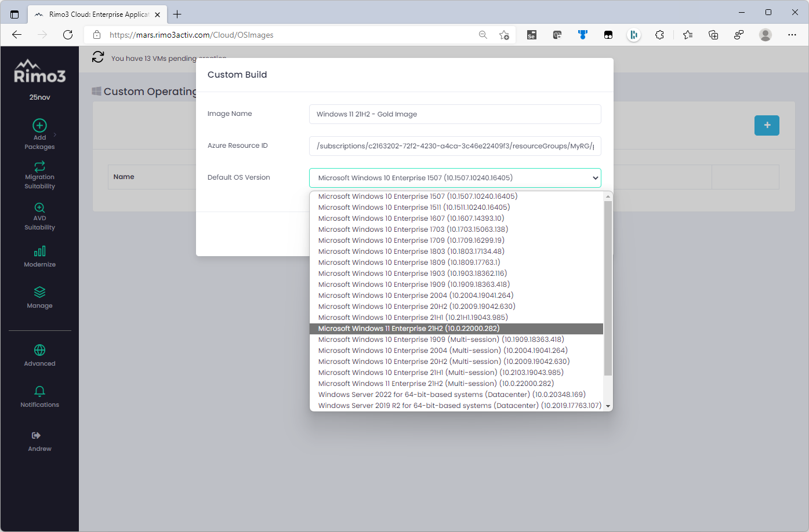Go to AVD Suitability
The image size is (809, 532).
coord(39,216)
